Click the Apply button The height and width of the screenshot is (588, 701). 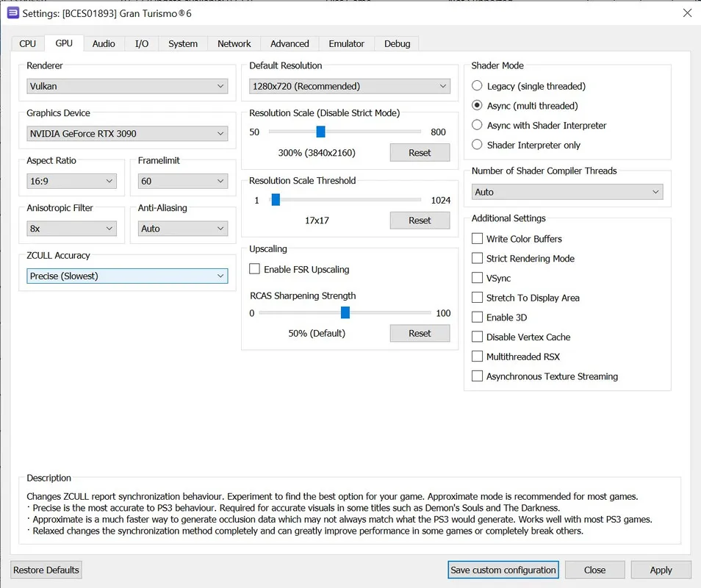point(661,570)
